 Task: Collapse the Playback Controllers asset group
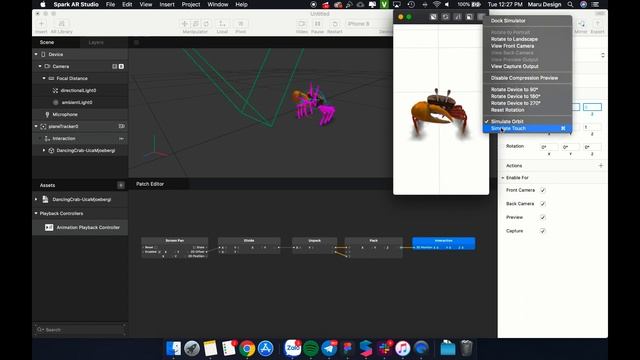click(36, 213)
